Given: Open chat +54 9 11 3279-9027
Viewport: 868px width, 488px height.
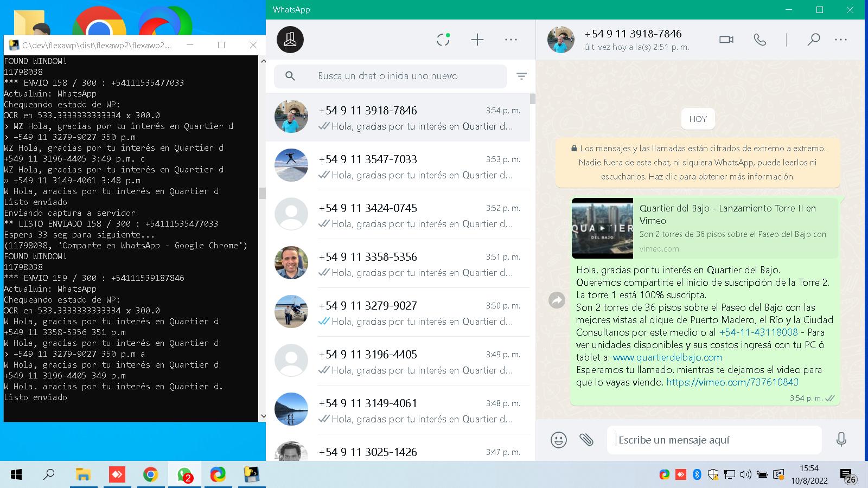Looking at the screenshot, I should [x=398, y=312].
